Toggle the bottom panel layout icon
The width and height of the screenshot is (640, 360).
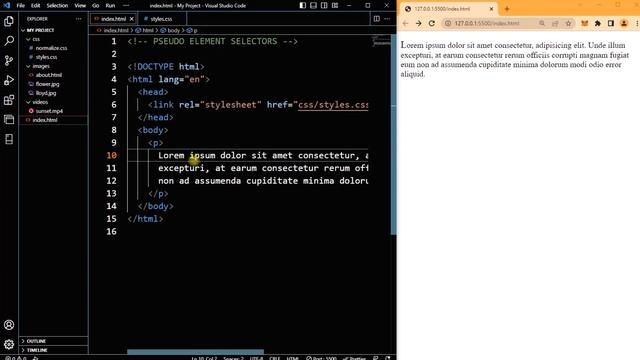click(313, 5)
